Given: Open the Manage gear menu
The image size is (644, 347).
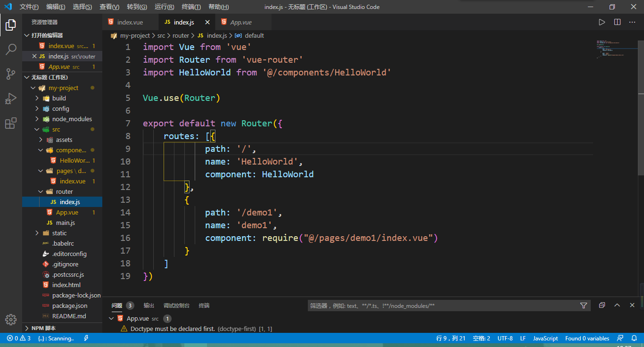Looking at the screenshot, I should point(11,320).
